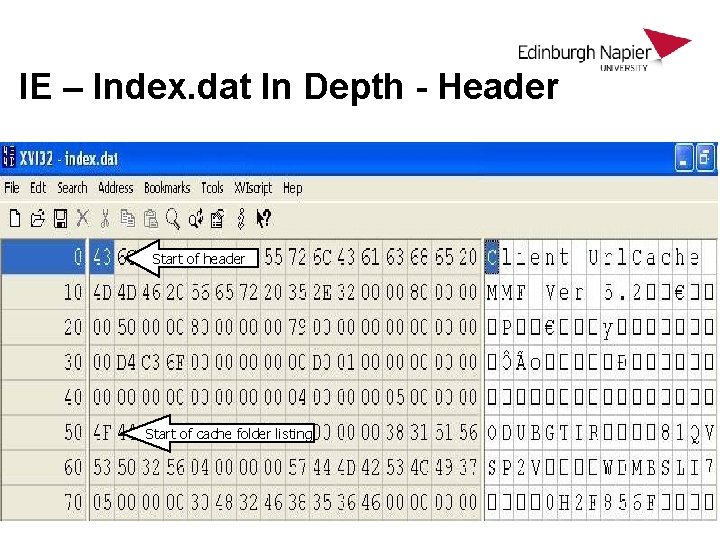Click character y in row 20 text pane
Screen dimensions: 720x540
(x=608, y=328)
